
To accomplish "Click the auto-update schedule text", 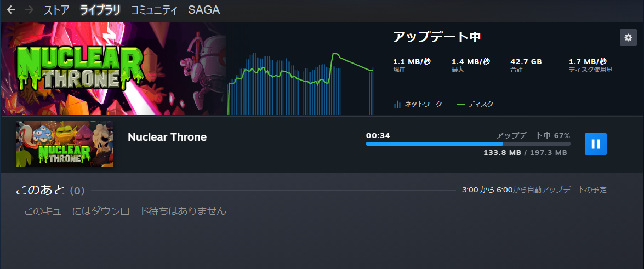I will tap(534, 190).
